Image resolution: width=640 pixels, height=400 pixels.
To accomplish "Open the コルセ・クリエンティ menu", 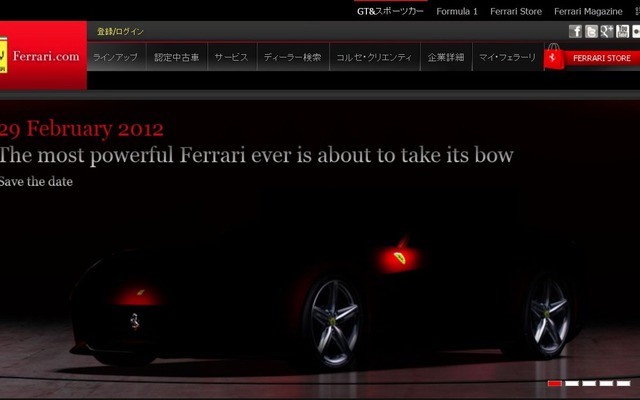I will click(x=374, y=57).
